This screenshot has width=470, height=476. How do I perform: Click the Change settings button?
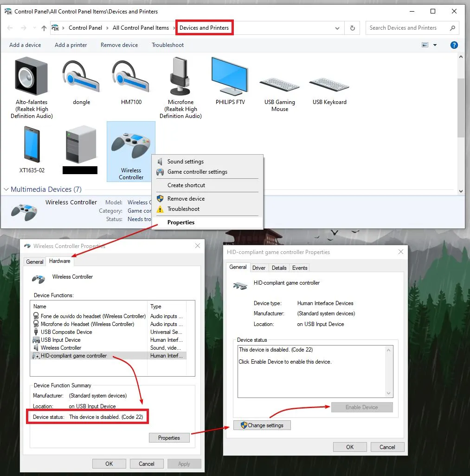pos(262,425)
